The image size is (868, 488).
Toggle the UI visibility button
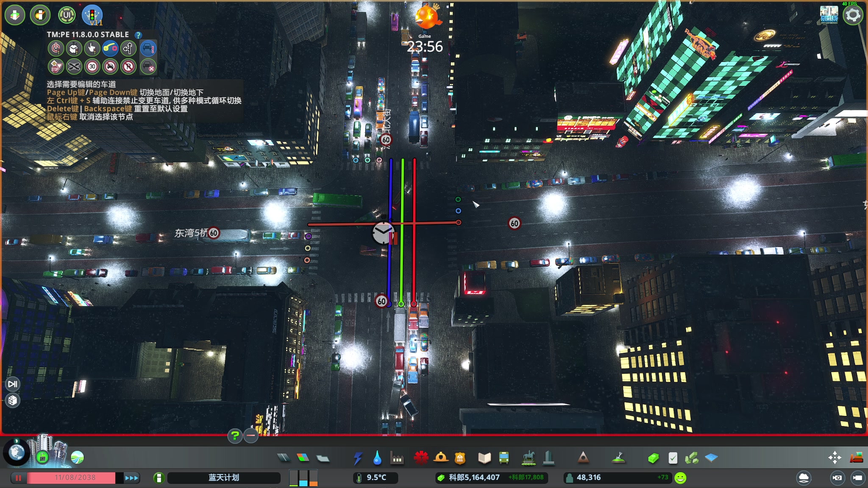[66, 15]
